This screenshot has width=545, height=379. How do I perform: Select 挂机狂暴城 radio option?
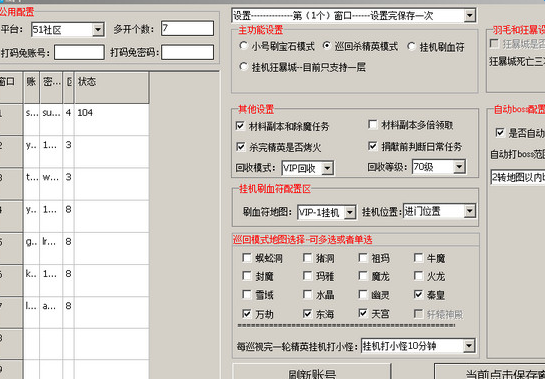pyautogui.click(x=244, y=66)
